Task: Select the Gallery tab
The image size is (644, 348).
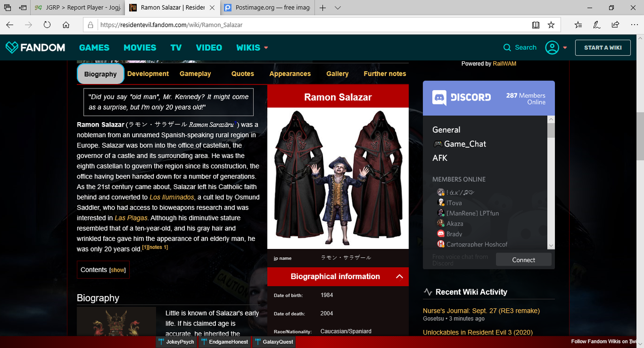Action: click(x=337, y=73)
